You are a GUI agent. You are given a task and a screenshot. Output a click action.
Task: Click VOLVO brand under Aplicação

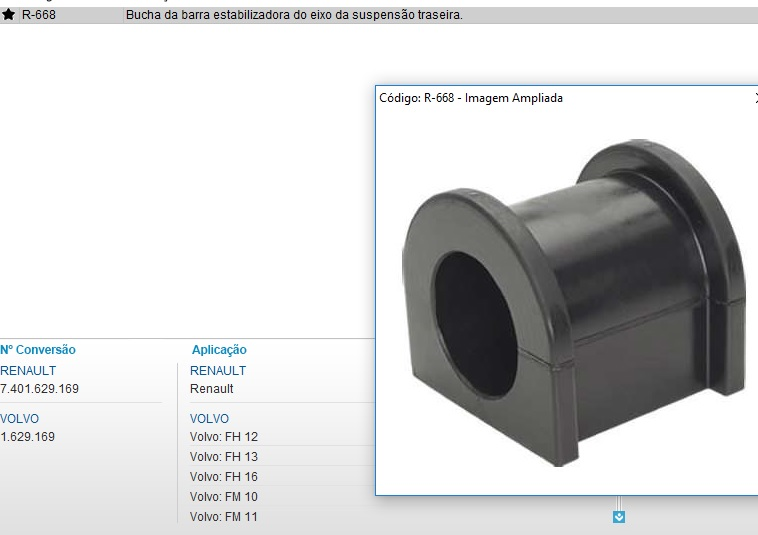click(x=209, y=419)
